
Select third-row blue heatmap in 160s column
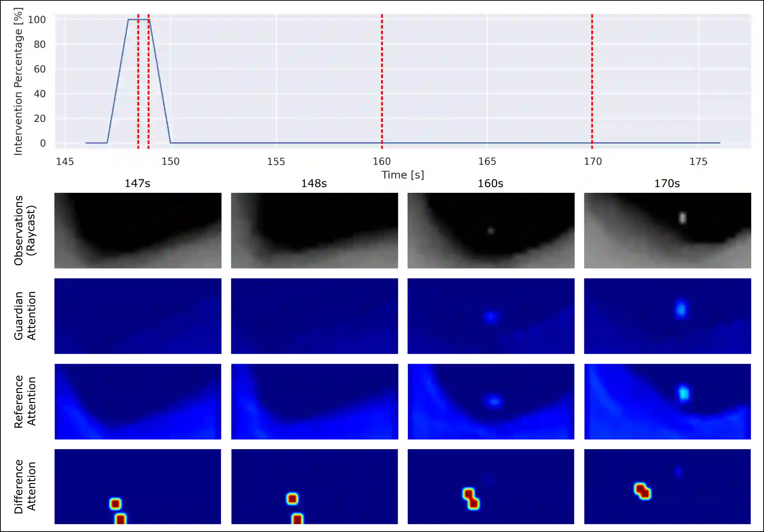pos(491,401)
